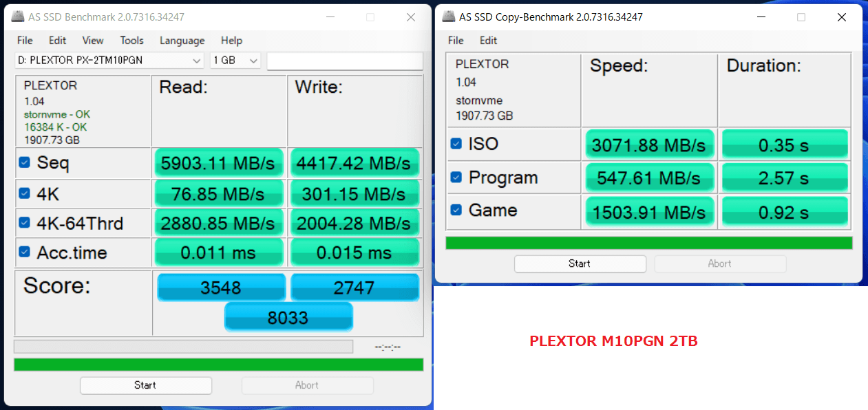The height and width of the screenshot is (410, 868).
Task: Click the 1907.73 GB capacity in Benchmark window
Action: coord(52,139)
